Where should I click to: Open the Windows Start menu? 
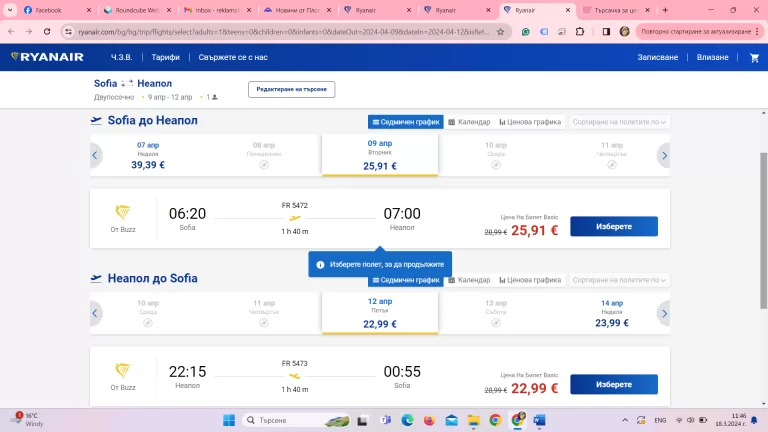pos(229,420)
